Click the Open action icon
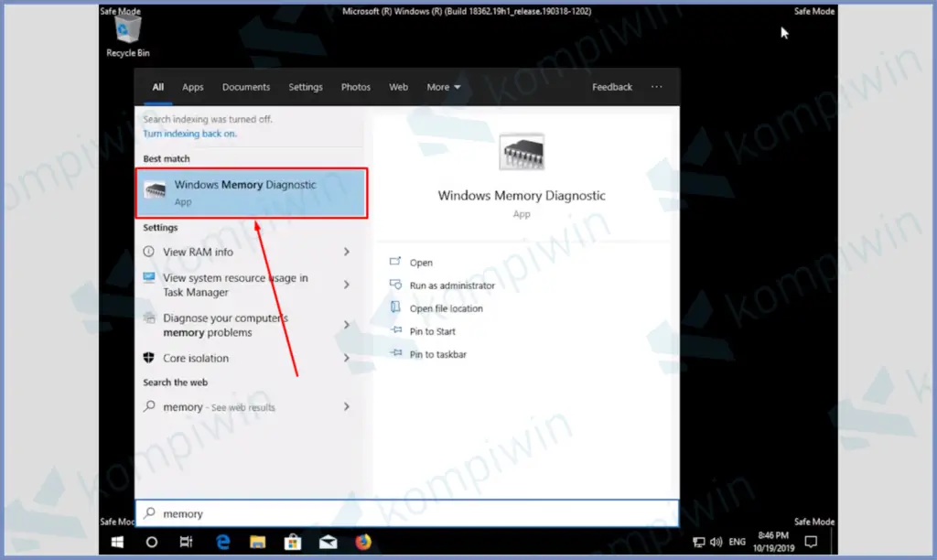Viewport: 937px width, 560px height. coord(395,261)
